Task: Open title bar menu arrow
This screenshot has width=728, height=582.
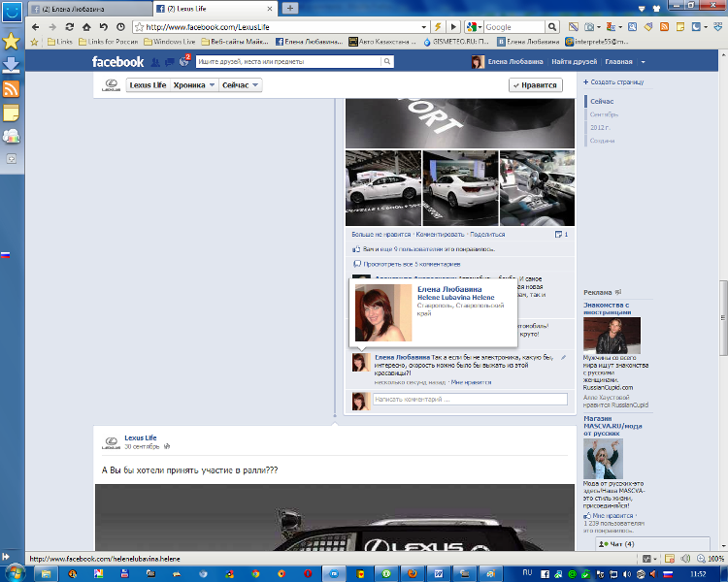Action: 642,9
